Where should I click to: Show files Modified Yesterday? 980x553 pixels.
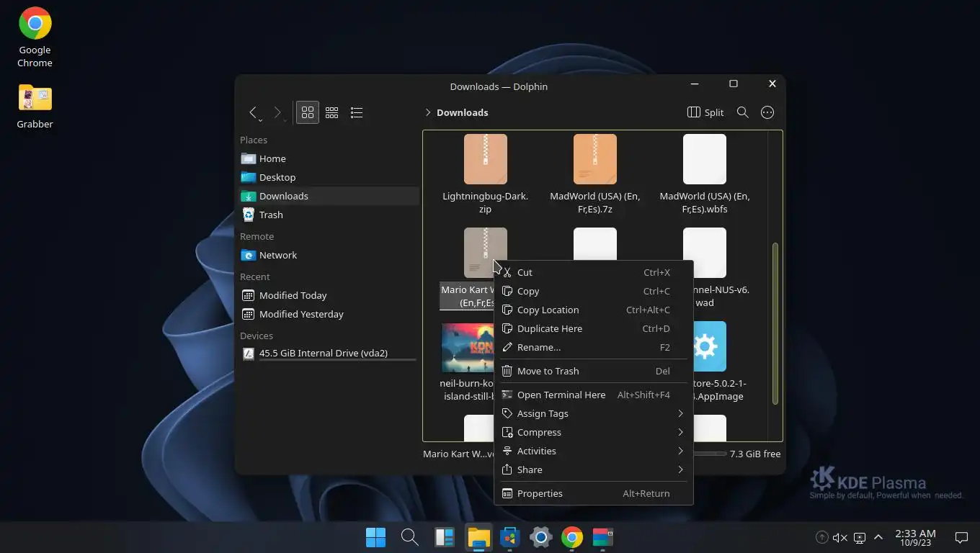click(329, 314)
